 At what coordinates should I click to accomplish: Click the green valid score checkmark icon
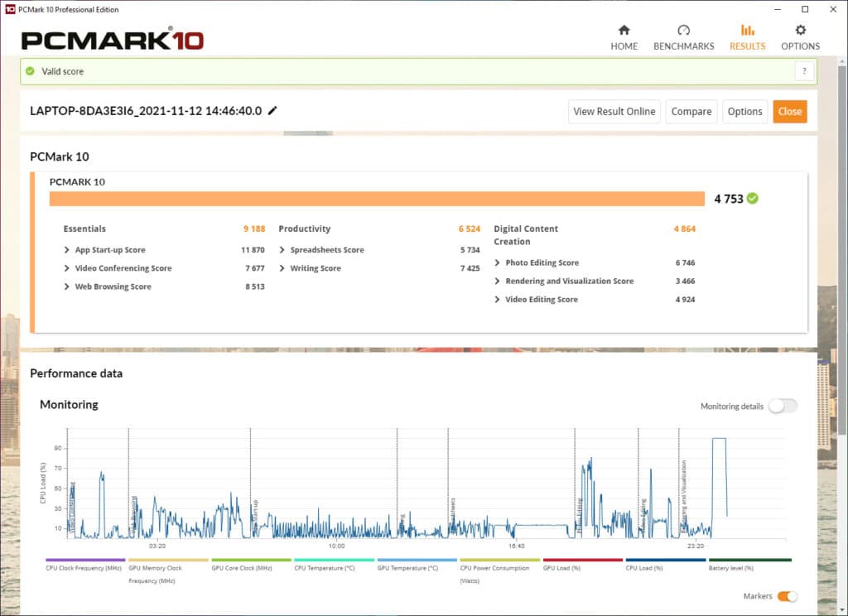[31, 71]
